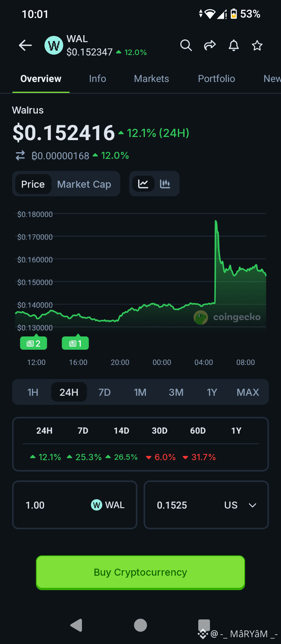Open the search magnifier icon
The height and width of the screenshot is (644, 281).
186,46
